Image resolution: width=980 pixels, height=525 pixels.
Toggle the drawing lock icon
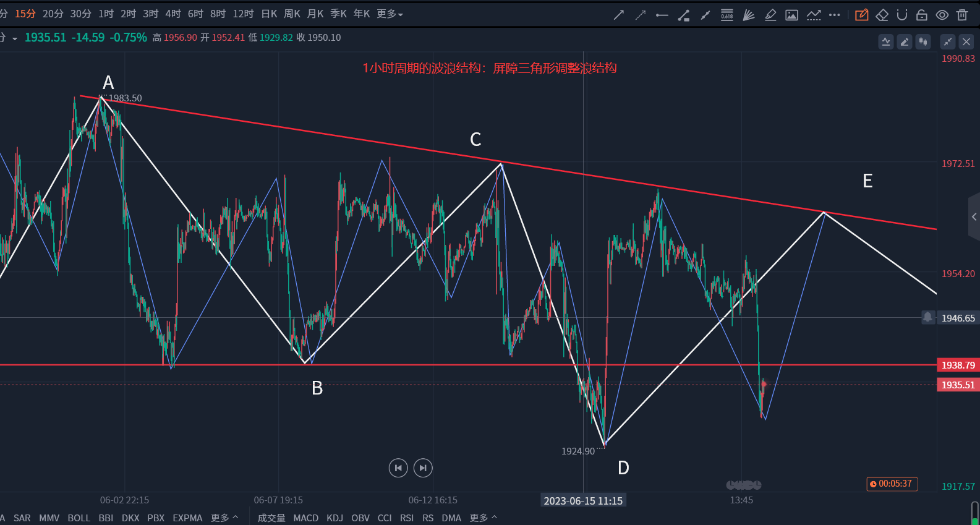[922, 15]
